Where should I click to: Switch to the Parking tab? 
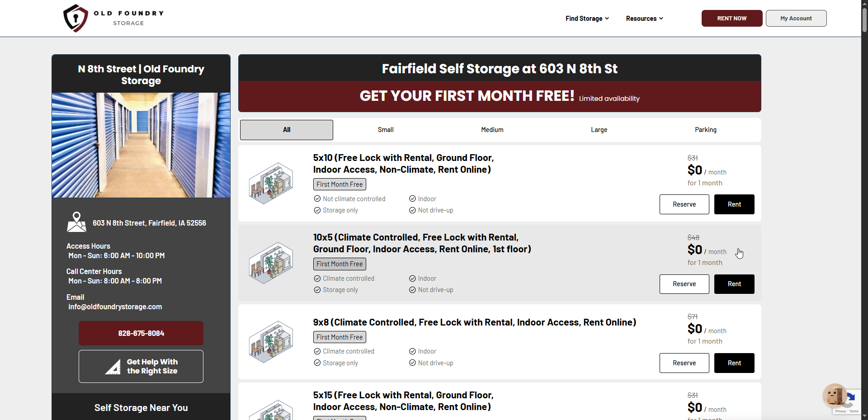click(x=706, y=130)
